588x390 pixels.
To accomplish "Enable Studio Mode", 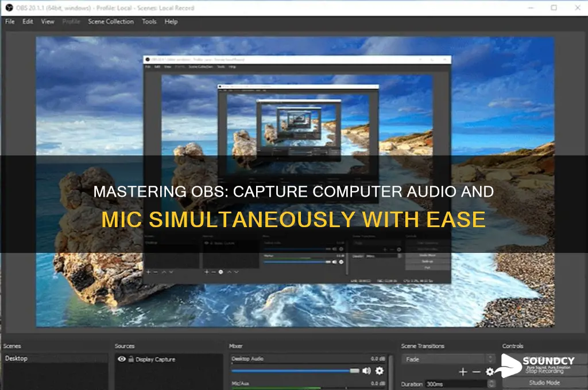I will [544, 383].
